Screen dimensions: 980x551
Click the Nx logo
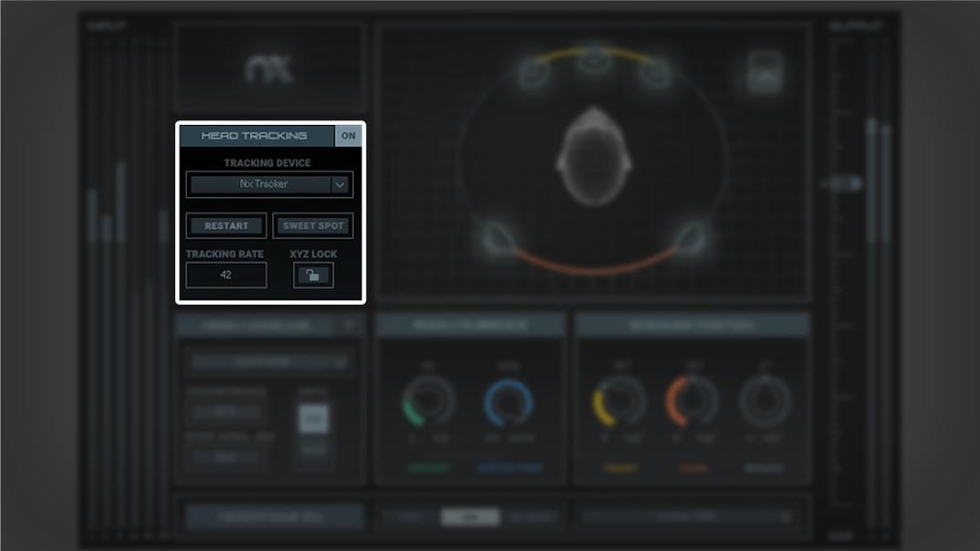pos(269,69)
